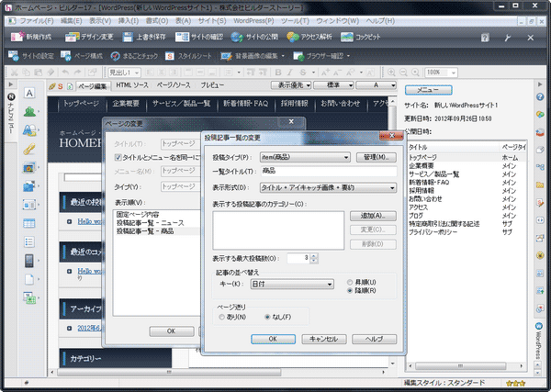This screenshot has width=551, height=392.
Task: Increase 表示する最大投稿数 with the spinner
Action: coord(314,256)
